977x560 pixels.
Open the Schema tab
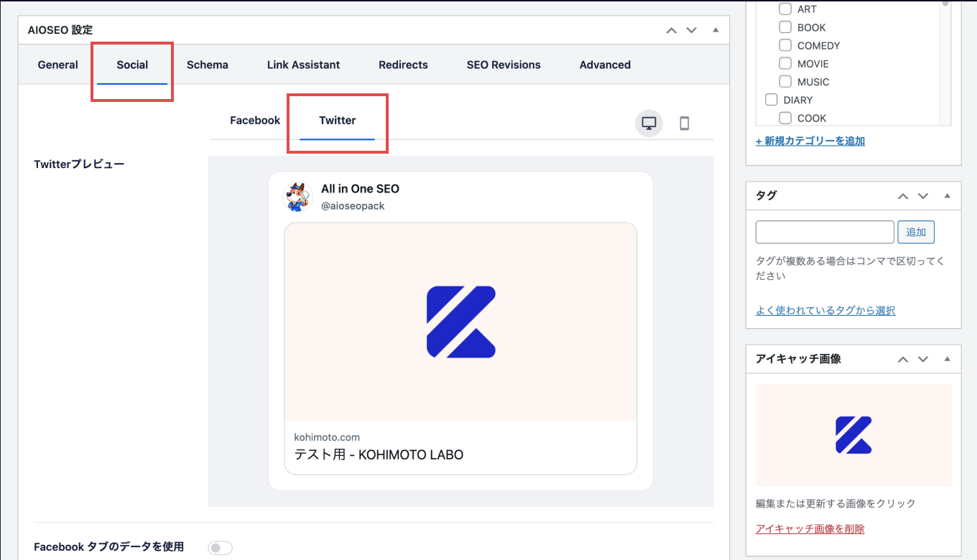tap(207, 65)
